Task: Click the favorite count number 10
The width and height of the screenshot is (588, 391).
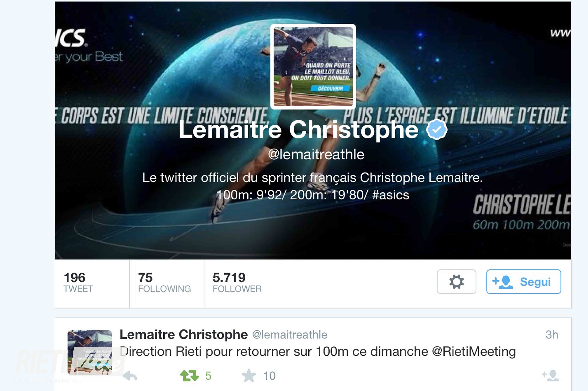Action: pyautogui.click(x=269, y=376)
